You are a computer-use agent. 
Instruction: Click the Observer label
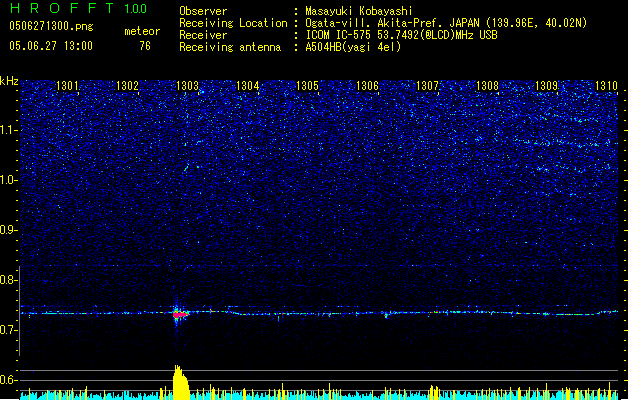click(x=203, y=11)
